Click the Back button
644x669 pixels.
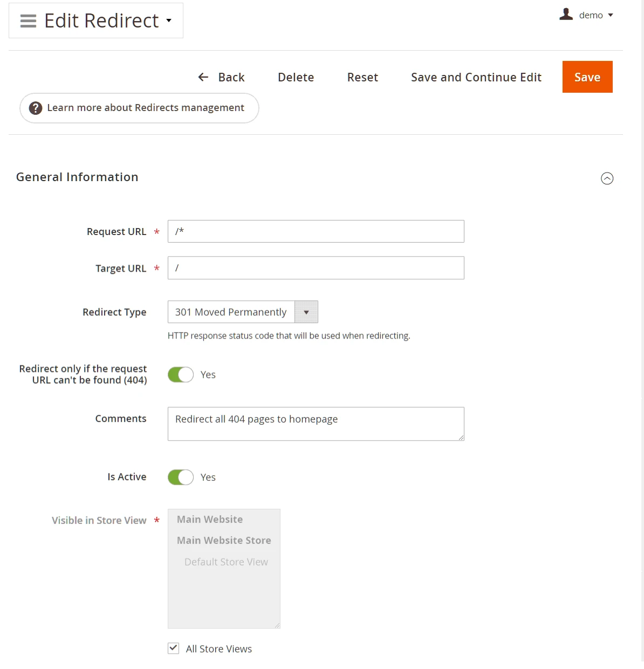(x=231, y=77)
